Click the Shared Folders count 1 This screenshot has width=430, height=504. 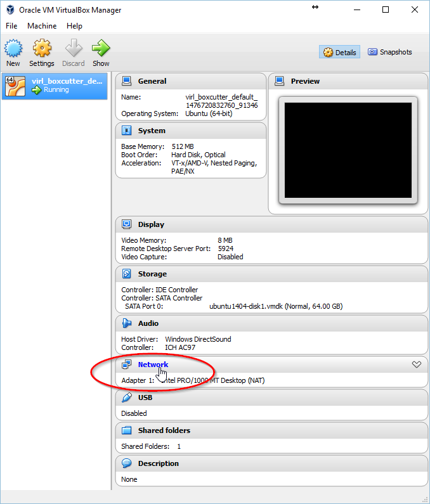[x=179, y=446]
